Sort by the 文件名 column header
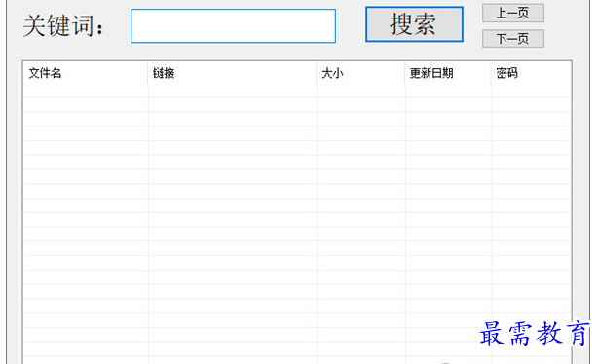This screenshot has width=598, height=364. [x=86, y=73]
